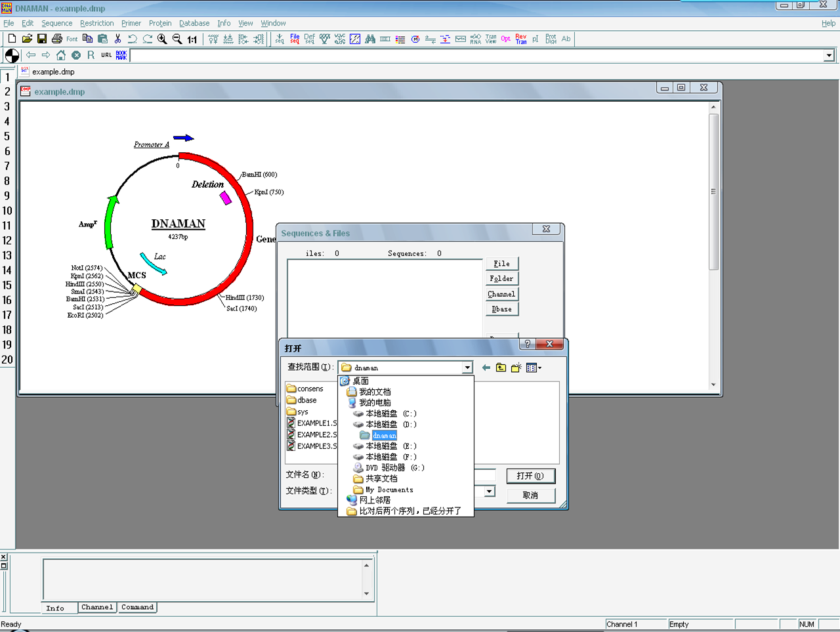Click the 取消 cancel button
Image resolution: width=840 pixels, height=632 pixels.
[530, 495]
